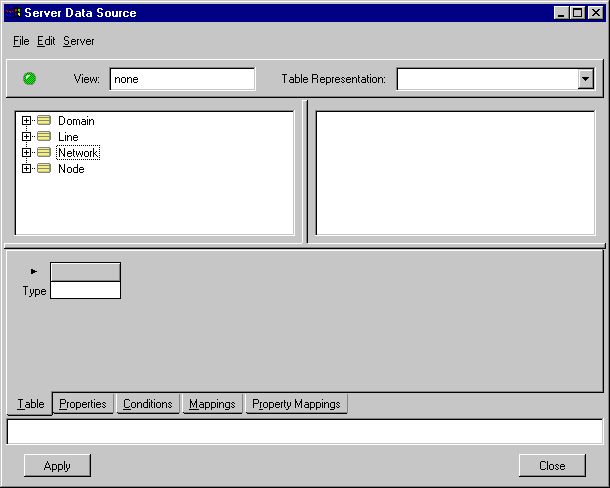The image size is (610, 488).
Task: Expand the Domain tree node
Action: (27, 121)
